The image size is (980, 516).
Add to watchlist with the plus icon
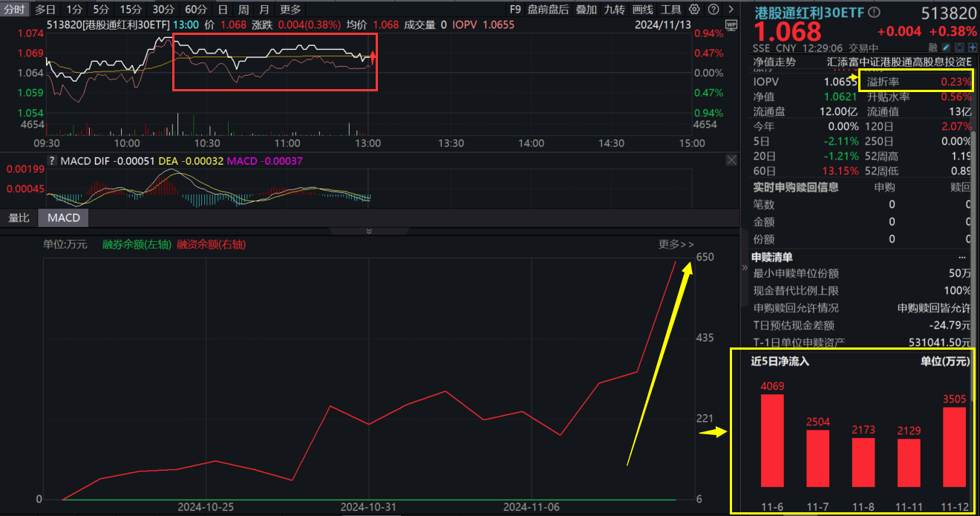973,47
